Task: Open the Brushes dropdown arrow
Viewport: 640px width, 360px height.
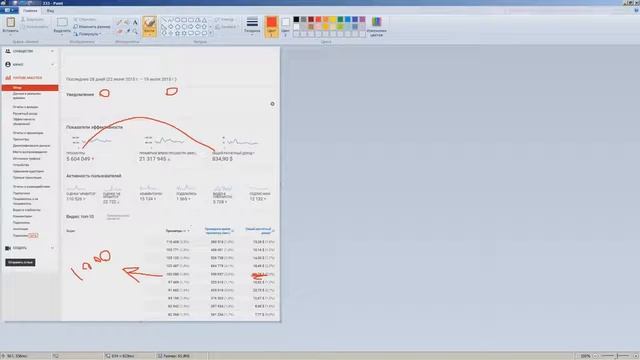Action: click(149, 35)
